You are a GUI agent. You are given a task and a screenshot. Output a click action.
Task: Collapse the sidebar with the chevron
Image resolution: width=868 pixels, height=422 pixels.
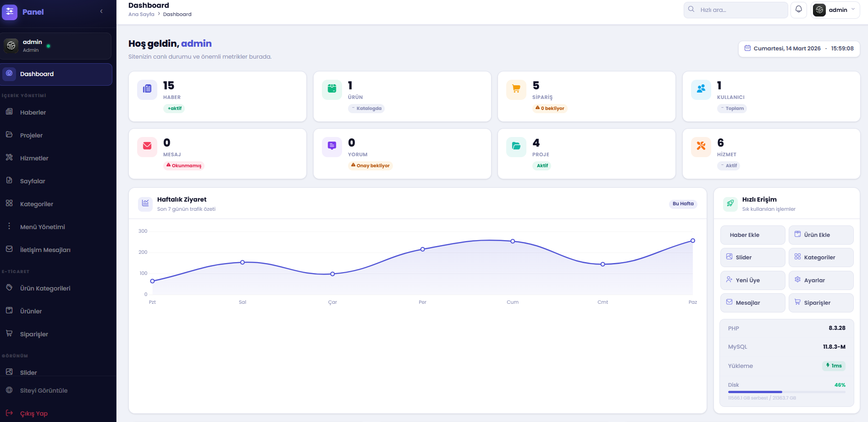[101, 11]
